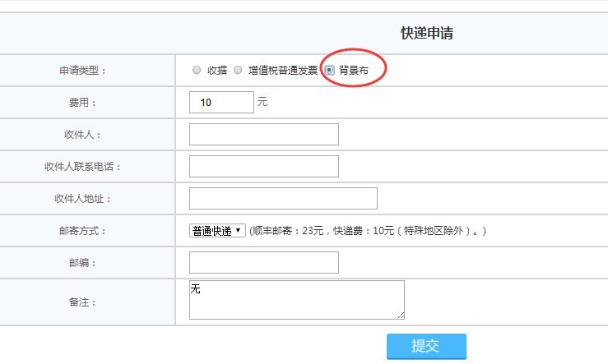Viewport: 608px width, 364px height.
Task: Select the 收据 radio option
Action: (x=197, y=71)
